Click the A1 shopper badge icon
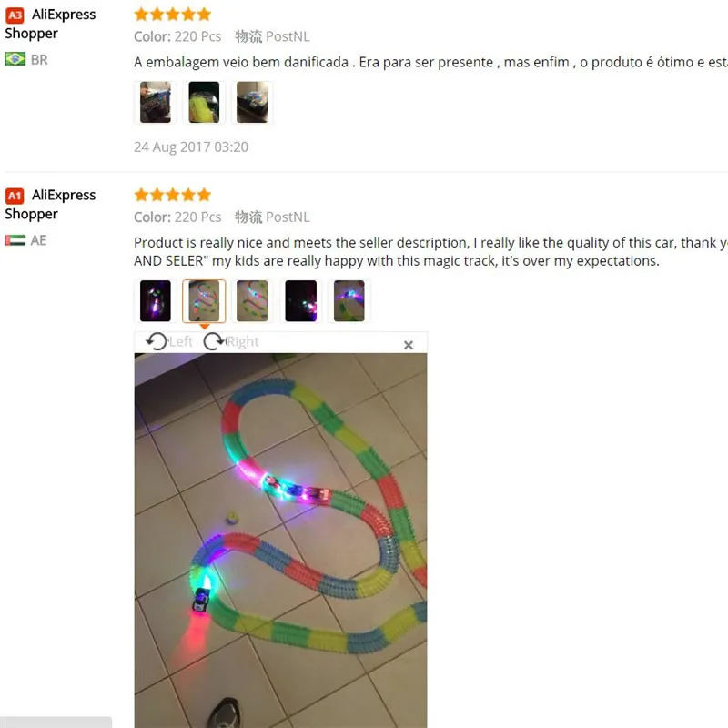 point(15,196)
